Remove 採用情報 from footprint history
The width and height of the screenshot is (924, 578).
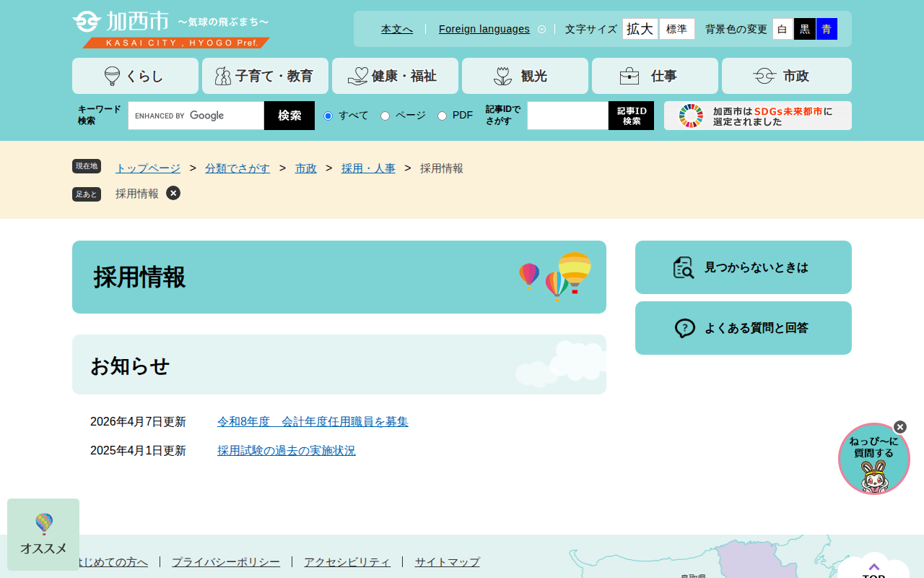click(x=173, y=193)
